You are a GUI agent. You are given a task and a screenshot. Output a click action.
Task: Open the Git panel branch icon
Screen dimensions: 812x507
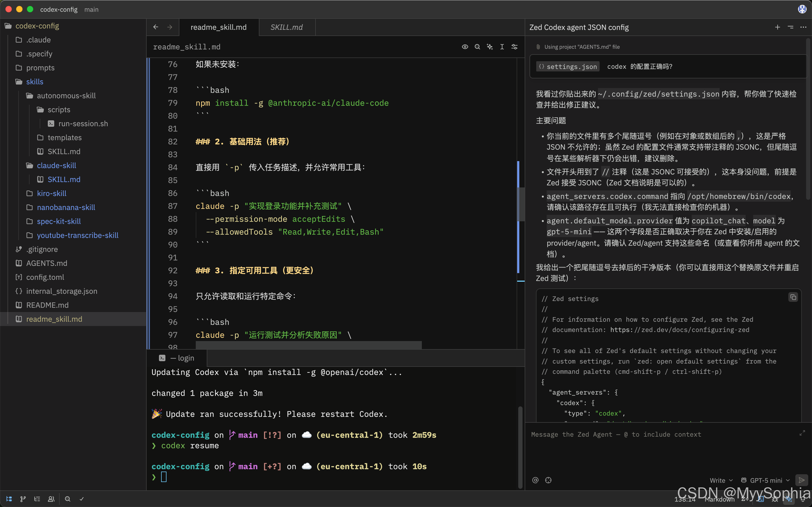(x=23, y=499)
